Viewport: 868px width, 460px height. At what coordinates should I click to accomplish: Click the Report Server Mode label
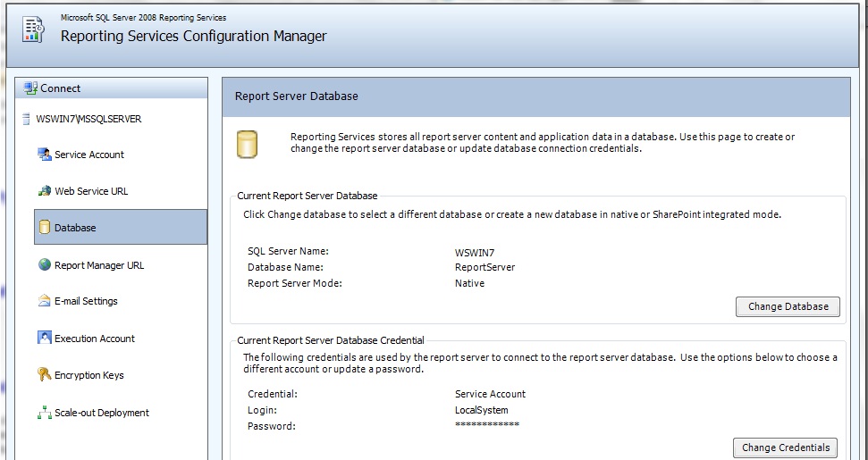(295, 283)
